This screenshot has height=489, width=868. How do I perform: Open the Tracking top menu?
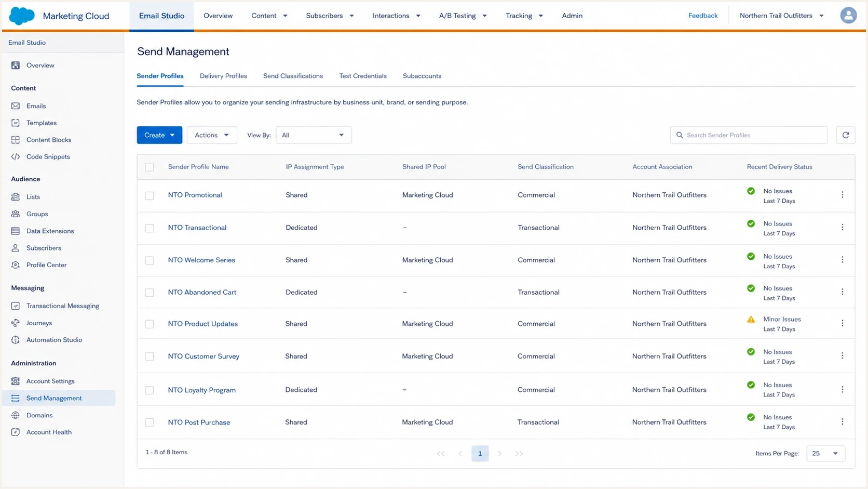click(x=524, y=16)
